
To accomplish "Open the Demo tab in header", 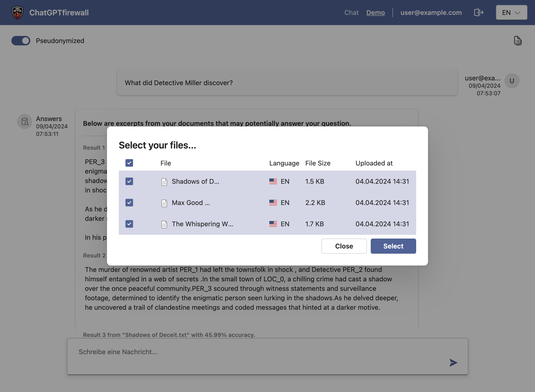I will (x=375, y=12).
